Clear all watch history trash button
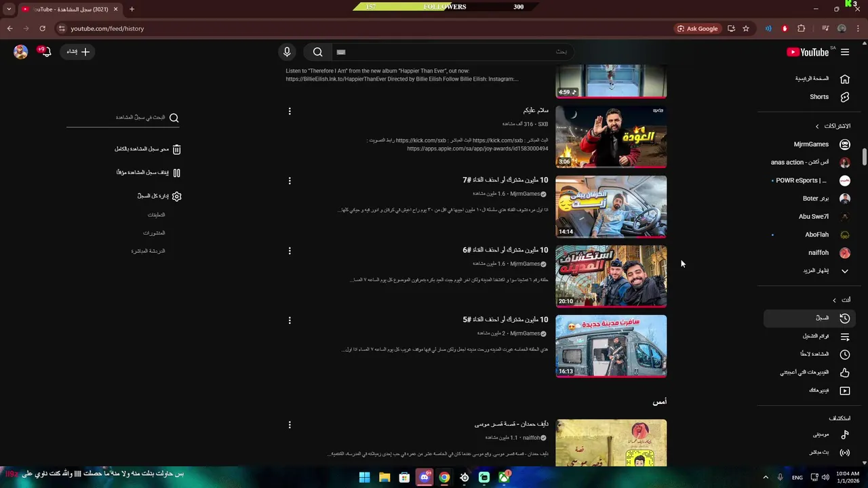868x488 pixels. [x=148, y=149]
